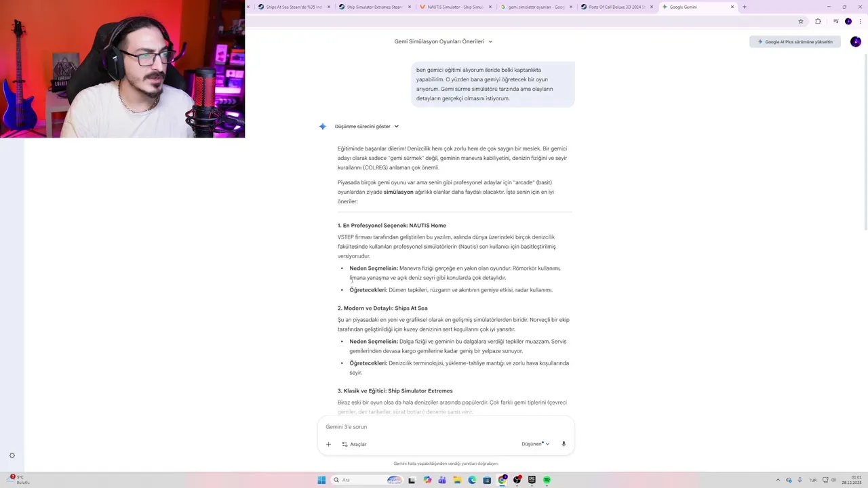Click the bold word 'simülasyon' in the response

[399, 192]
